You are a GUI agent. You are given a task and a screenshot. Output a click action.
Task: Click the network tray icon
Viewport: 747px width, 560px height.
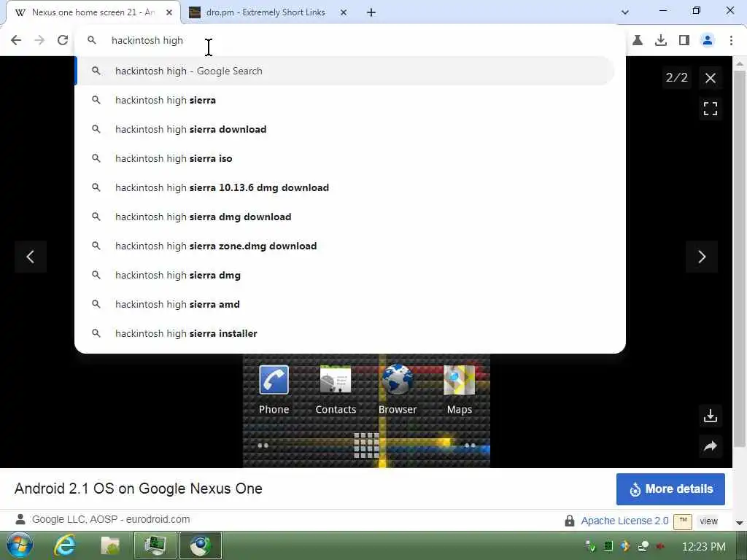(x=643, y=546)
